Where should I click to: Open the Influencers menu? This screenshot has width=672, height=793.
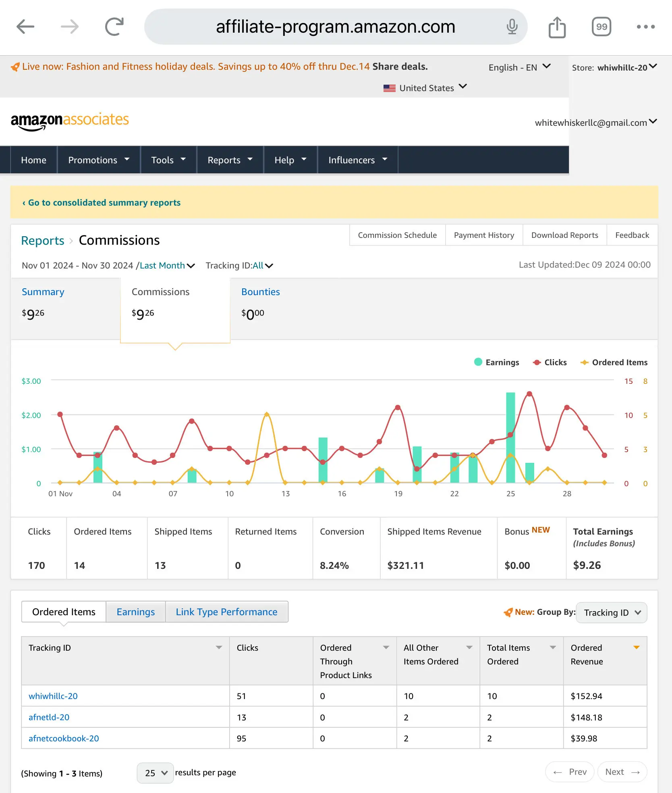[358, 160]
